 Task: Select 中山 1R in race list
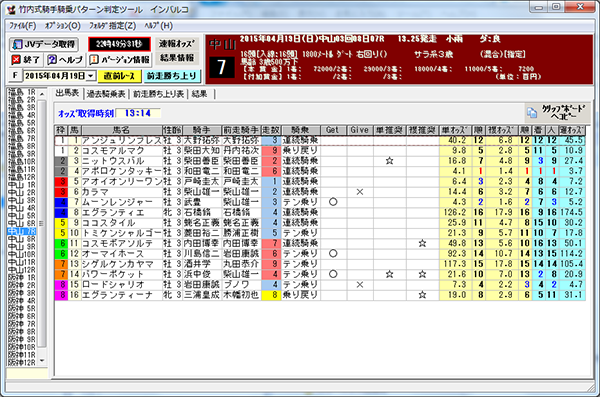pyautogui.click(x=22, y=185)
